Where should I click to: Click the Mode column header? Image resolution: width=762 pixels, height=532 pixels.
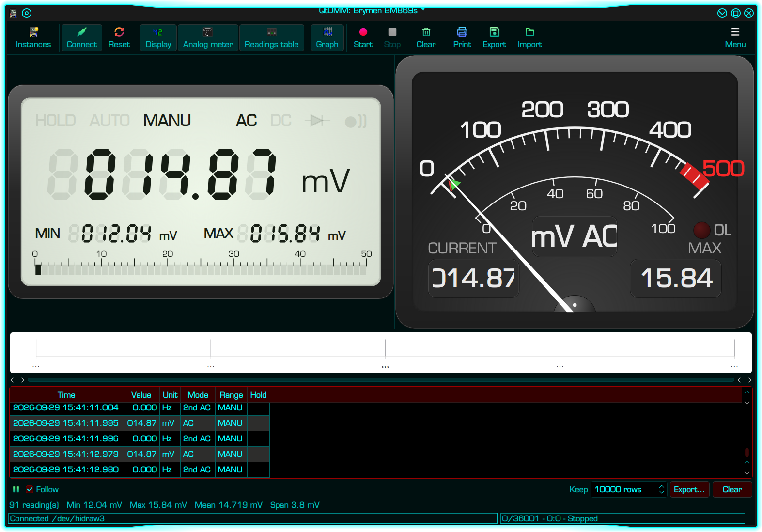[x=198, y=395]
